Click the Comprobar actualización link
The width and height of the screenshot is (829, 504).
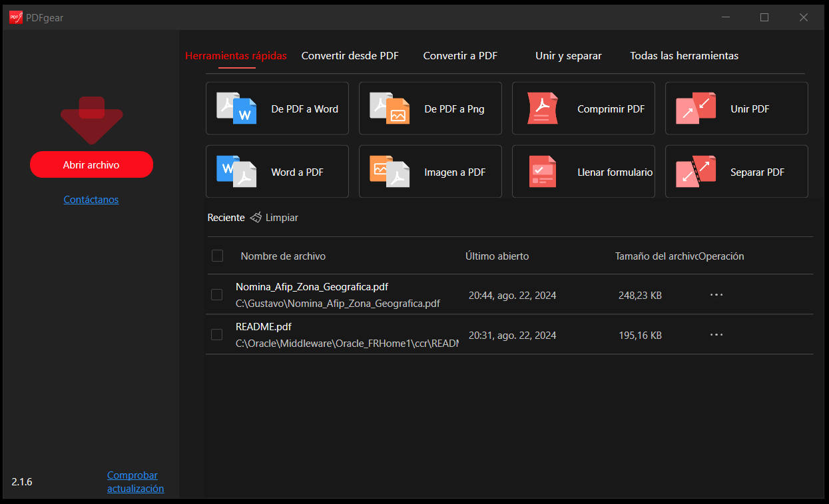click(135, 482)
